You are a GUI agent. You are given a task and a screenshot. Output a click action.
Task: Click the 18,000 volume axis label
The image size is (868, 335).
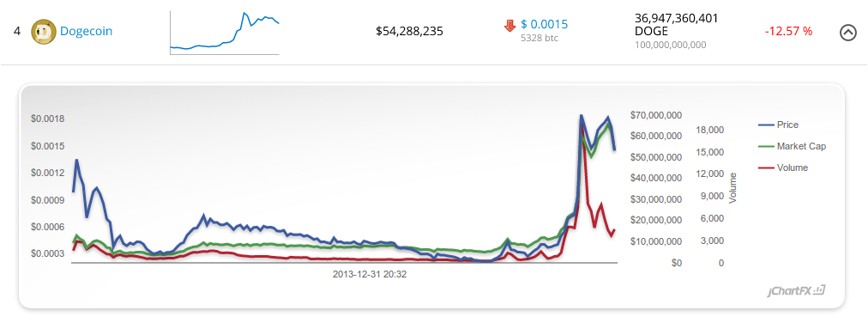coord(711,130)
